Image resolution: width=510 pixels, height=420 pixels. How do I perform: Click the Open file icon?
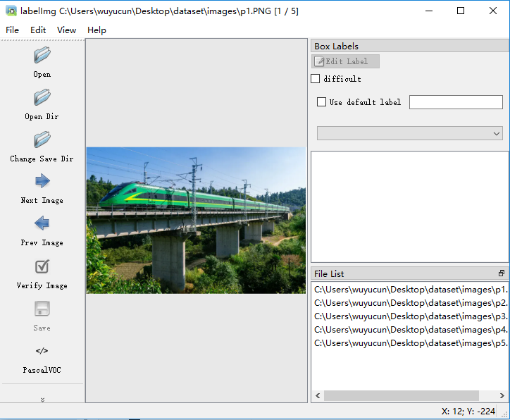[42, 55]
